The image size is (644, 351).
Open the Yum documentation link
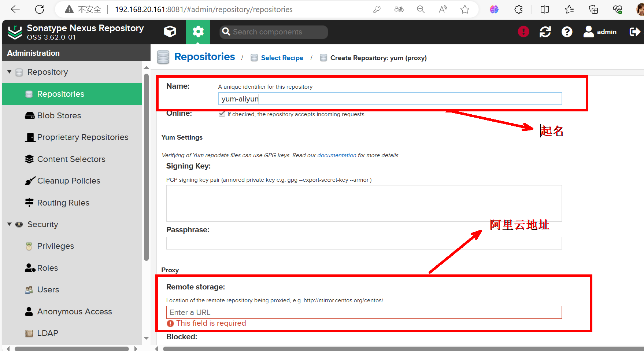(337, 155)
